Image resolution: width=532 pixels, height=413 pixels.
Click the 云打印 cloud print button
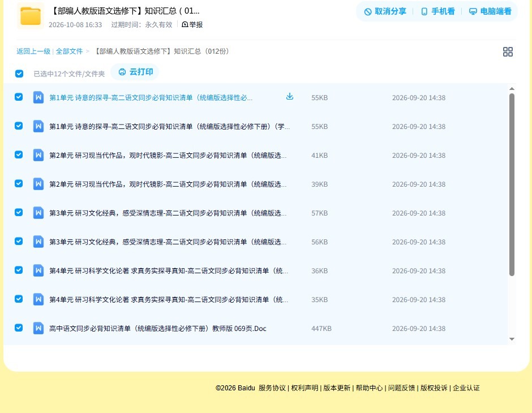135,72
